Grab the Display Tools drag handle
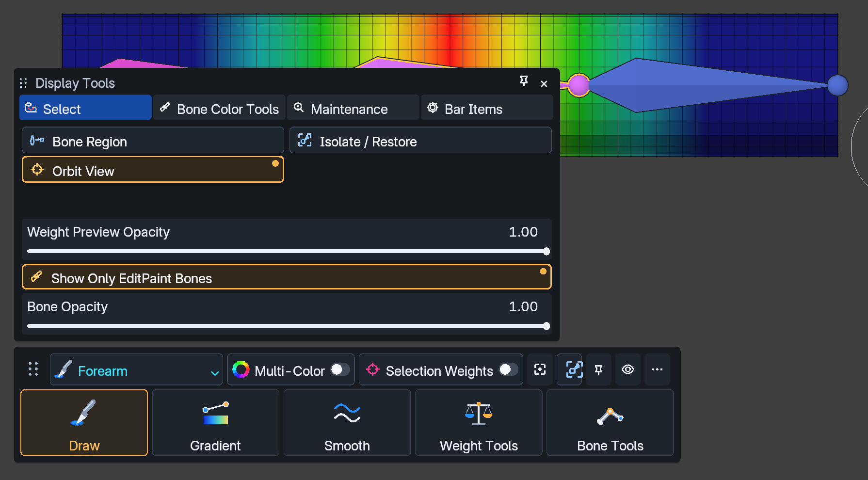 pyautogui.click(x=23, y=83)
